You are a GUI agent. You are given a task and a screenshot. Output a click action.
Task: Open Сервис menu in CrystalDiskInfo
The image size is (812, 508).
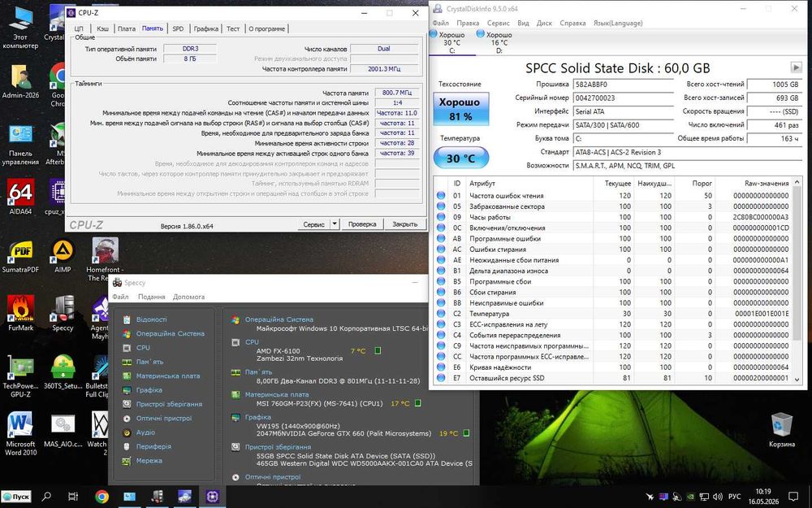[499, 23]
